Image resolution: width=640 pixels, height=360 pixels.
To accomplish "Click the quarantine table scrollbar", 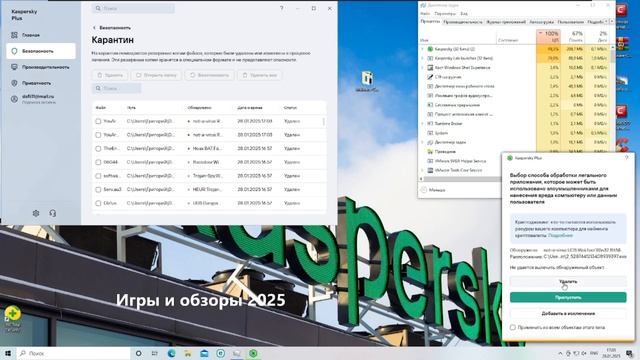I will (x=324, y=122).
